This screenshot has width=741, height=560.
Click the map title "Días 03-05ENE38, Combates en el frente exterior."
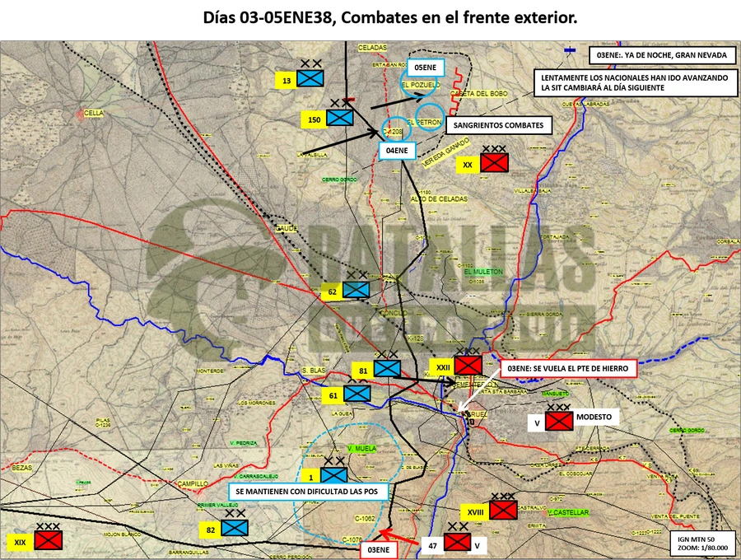tap(390, 18)
